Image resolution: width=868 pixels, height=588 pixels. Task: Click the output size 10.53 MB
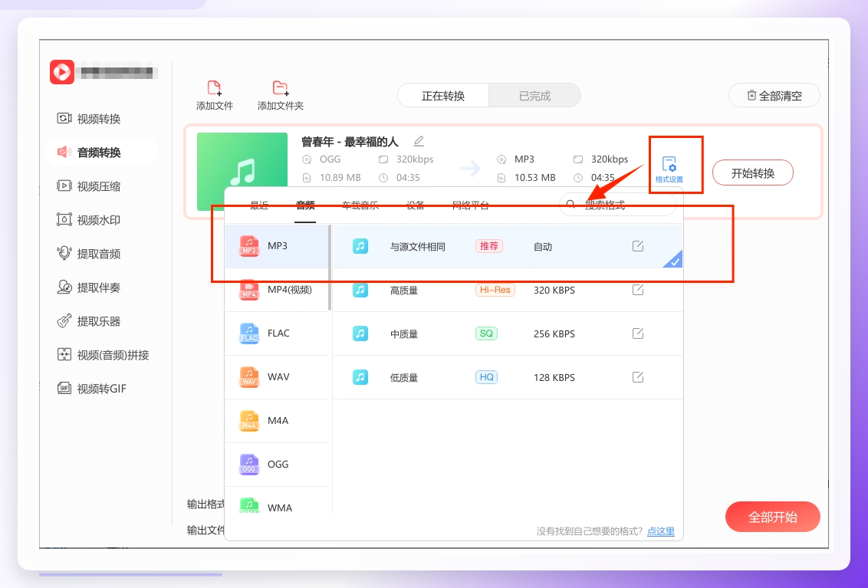[x=534, y=178]
